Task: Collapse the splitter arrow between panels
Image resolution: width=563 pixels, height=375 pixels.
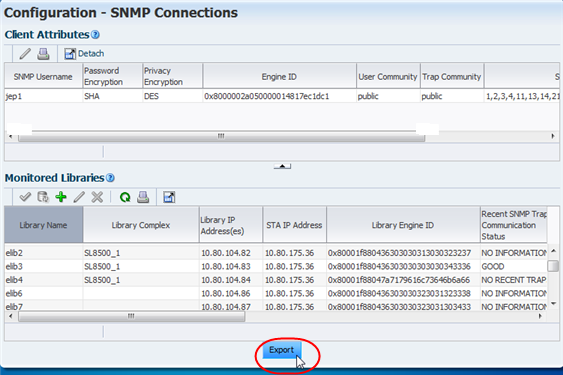Action: 282,166
